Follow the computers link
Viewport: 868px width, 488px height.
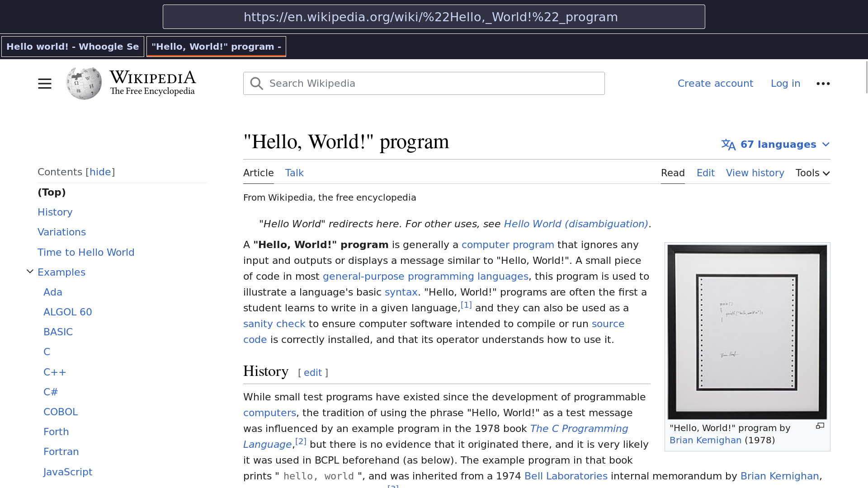[x=269, y=413]
